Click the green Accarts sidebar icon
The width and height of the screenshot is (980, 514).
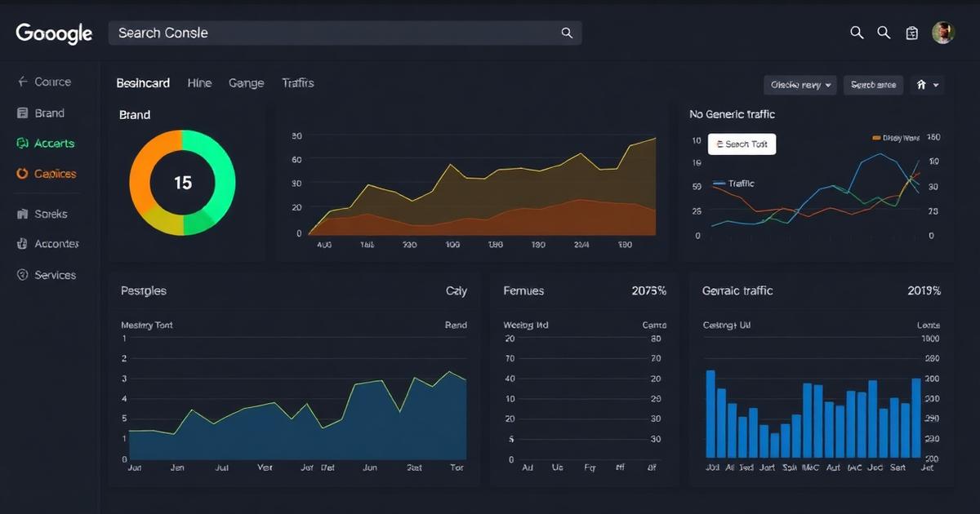pos(22,144)
